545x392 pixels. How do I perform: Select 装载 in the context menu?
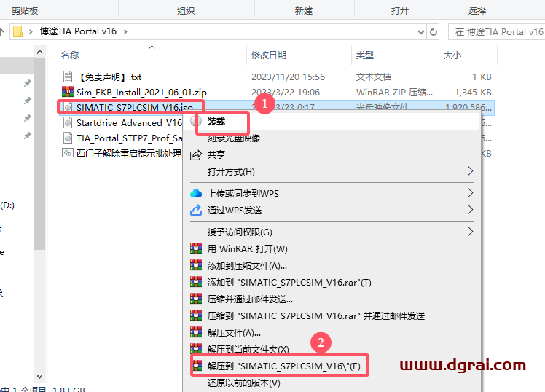tap(216, 122)
